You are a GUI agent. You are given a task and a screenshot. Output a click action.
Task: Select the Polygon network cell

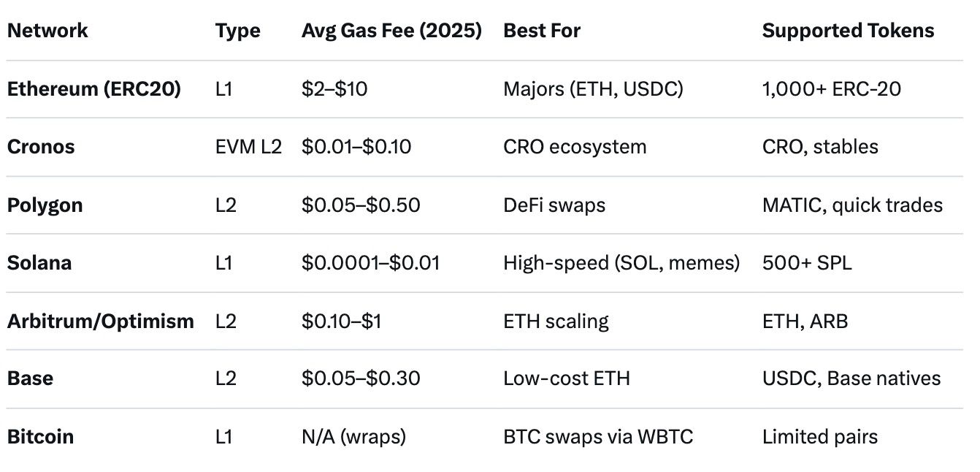click(45, 205)
